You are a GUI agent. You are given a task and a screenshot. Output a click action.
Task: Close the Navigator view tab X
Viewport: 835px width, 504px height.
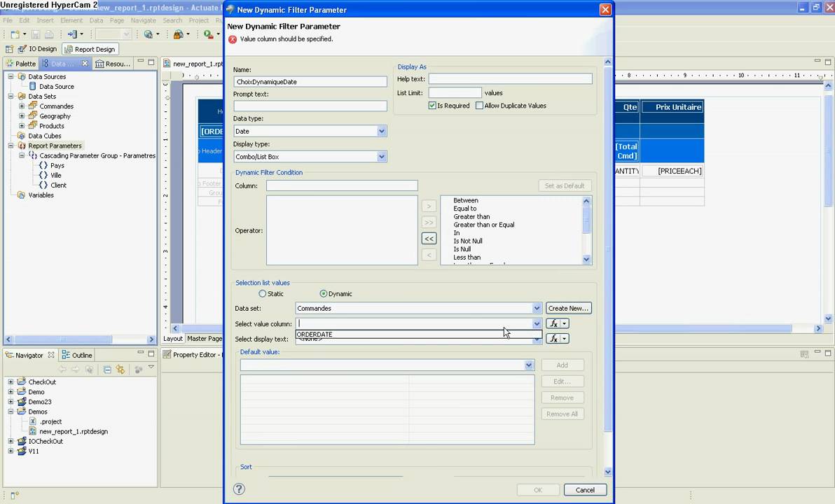[51, 355]
